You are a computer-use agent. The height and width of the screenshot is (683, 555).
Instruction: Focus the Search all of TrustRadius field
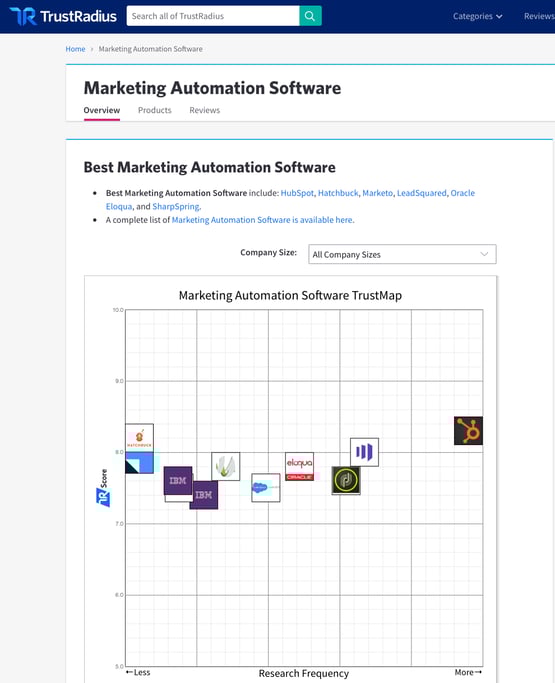coord(213,16)
